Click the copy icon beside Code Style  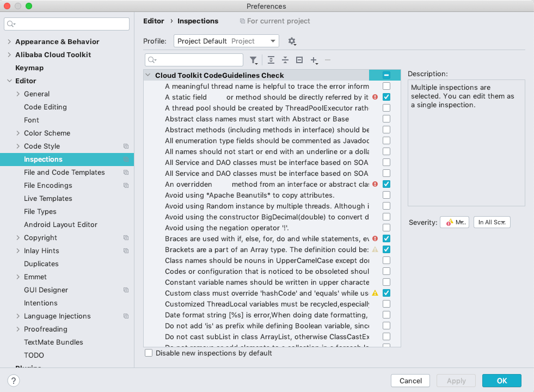(126, 146)
